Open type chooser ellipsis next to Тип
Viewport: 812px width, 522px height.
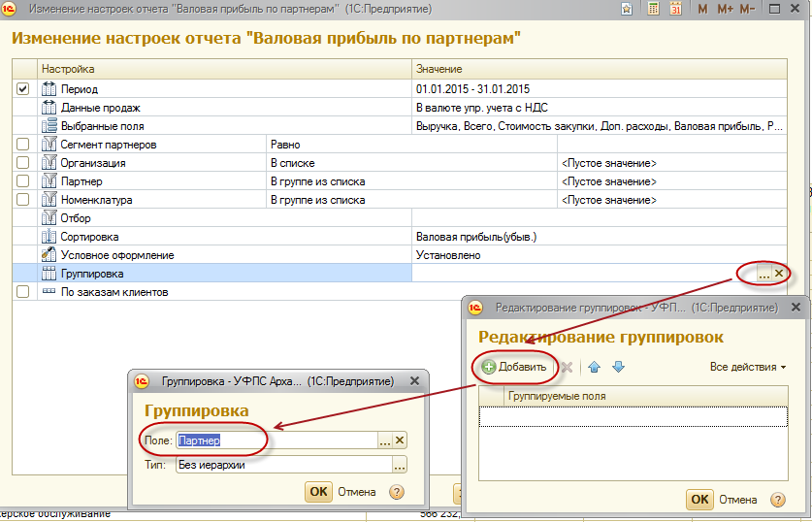(x=400, y=465)
